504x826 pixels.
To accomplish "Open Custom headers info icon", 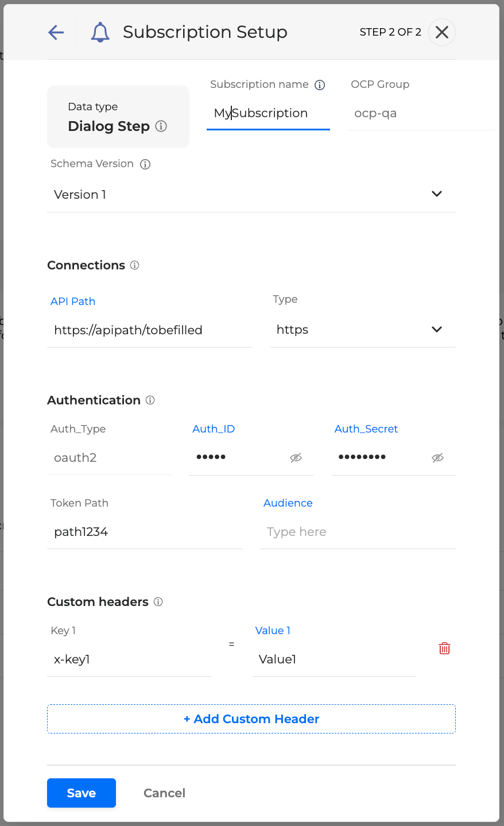I will 158,602.
